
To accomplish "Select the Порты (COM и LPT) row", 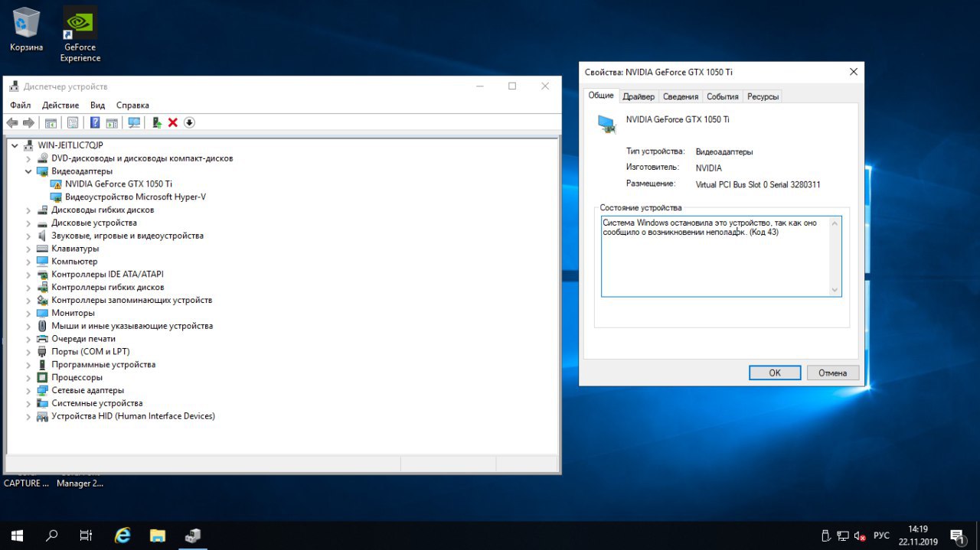I will click(90, 351).
